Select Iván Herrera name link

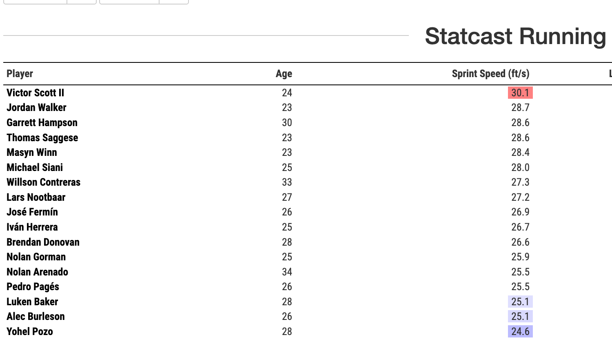pyautogui.click(x=32, y=227)
